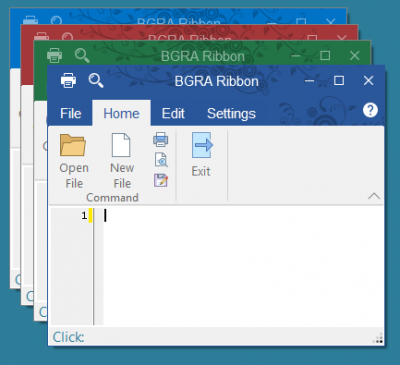Maximize the front BGRA Ribbon window
The height and width of the screenshot is (365, 400).
339,80
